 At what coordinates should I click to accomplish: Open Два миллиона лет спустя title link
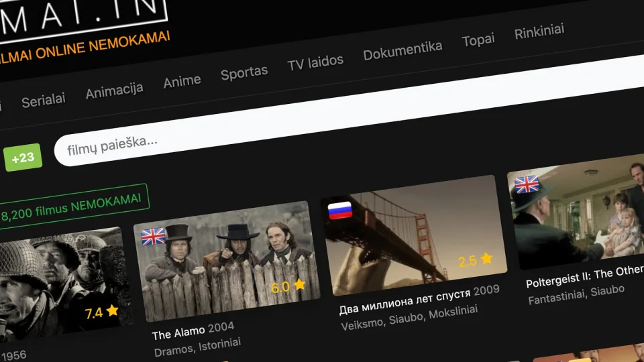point(419,300)
